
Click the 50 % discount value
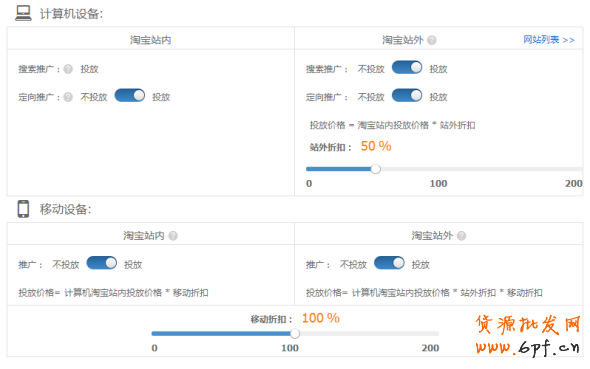(376, 146)
